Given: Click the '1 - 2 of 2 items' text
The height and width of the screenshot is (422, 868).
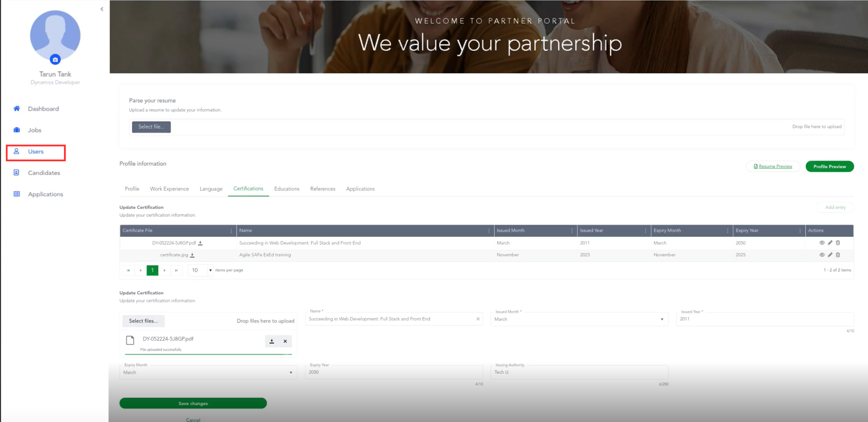Looking at the screenshot, I should point(838,270).
